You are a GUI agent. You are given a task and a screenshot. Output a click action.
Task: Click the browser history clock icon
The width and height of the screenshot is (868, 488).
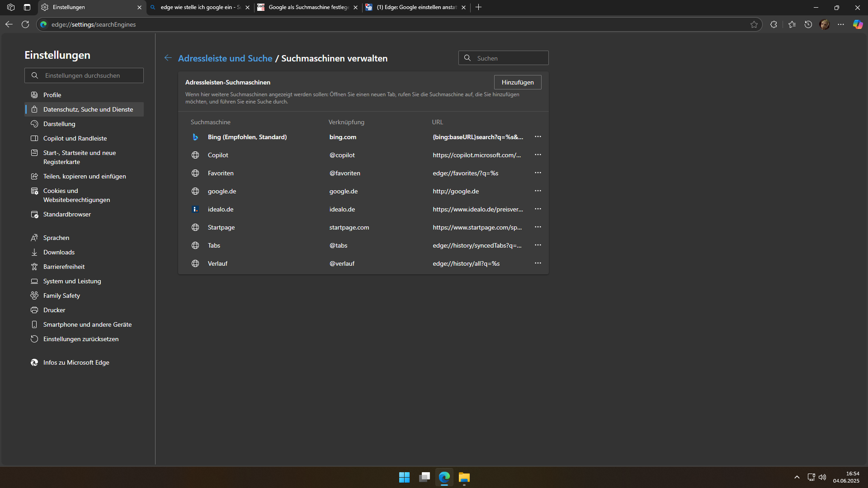click(x=808, y=24)
